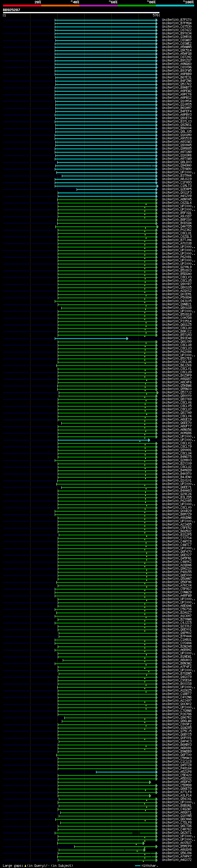Select the cyan ~100% identity legend bar
Screen dimensions: 197x868
[x=175, y=6]
